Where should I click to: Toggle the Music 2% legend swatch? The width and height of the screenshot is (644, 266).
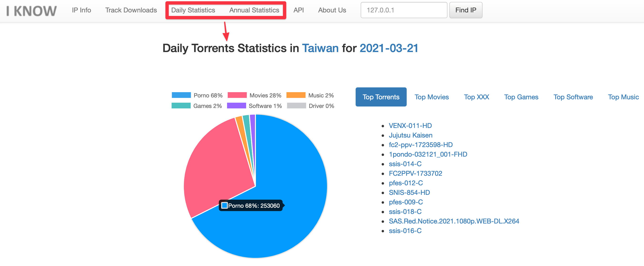coord(296,95)
